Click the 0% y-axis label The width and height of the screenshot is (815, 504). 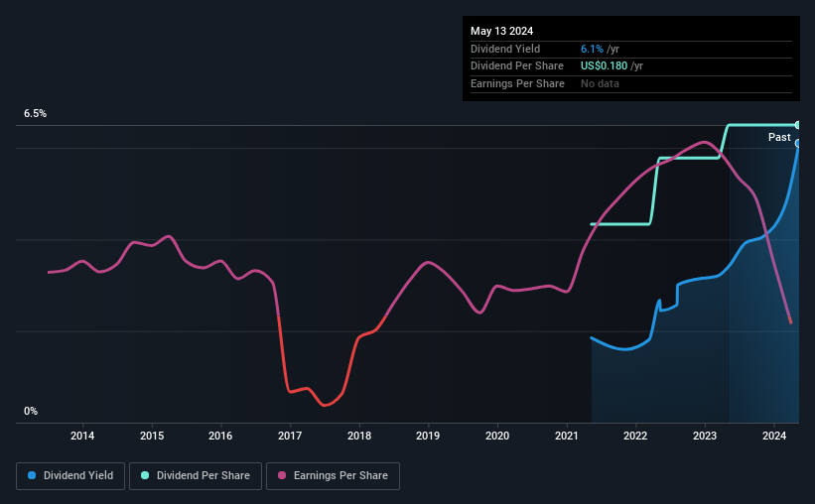pos(31,411)
